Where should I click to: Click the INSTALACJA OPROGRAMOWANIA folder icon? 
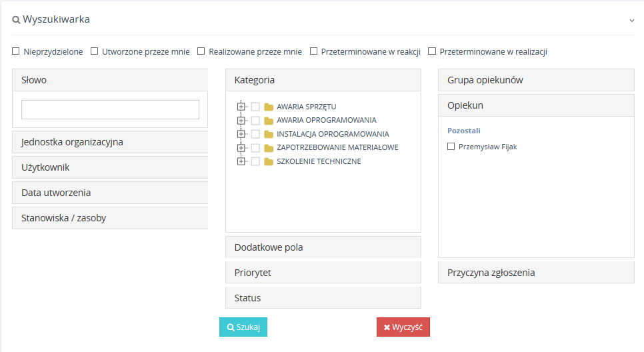click(x=269, y=134)
